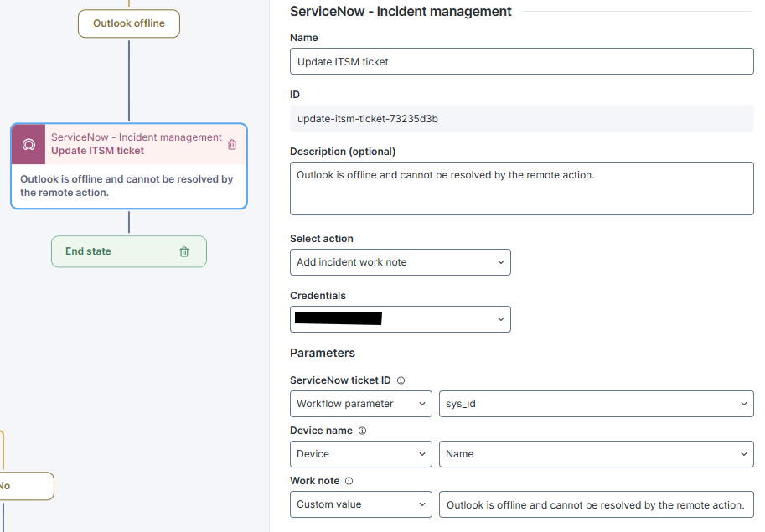Open the device Name field dropdown
765x532 pixels.
595,454
